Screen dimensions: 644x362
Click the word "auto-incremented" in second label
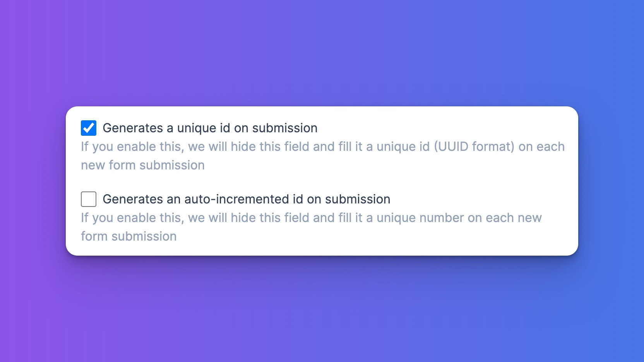tap(236, 199)
